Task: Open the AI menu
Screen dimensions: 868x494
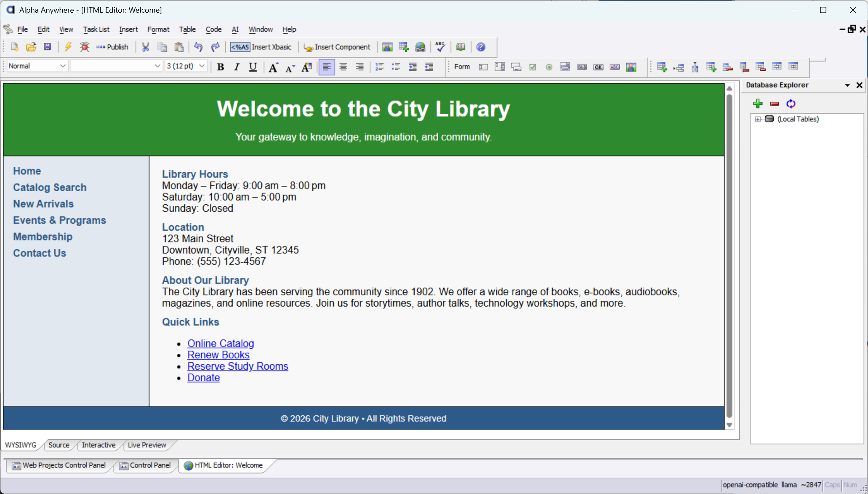Action: click(x=235, y=29)
